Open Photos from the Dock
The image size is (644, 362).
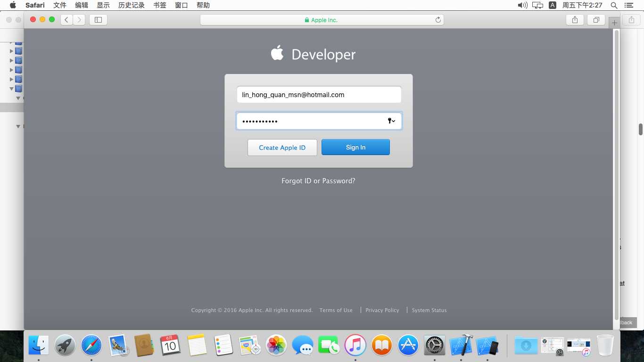276,346
